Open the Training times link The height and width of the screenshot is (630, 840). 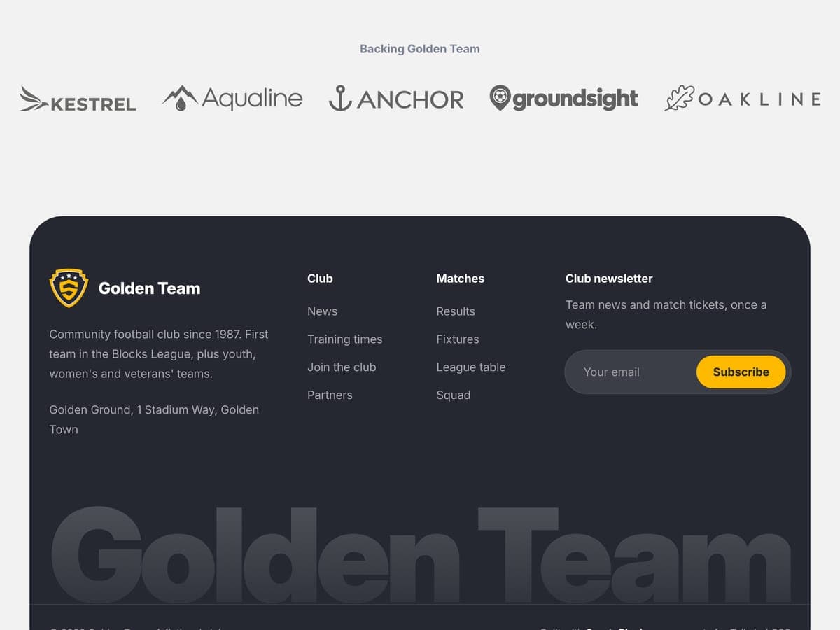click(x=344, y=339)
